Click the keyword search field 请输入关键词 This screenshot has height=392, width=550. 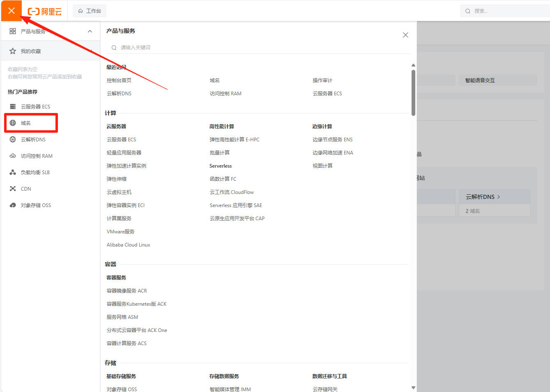click(x=258, y=48)
